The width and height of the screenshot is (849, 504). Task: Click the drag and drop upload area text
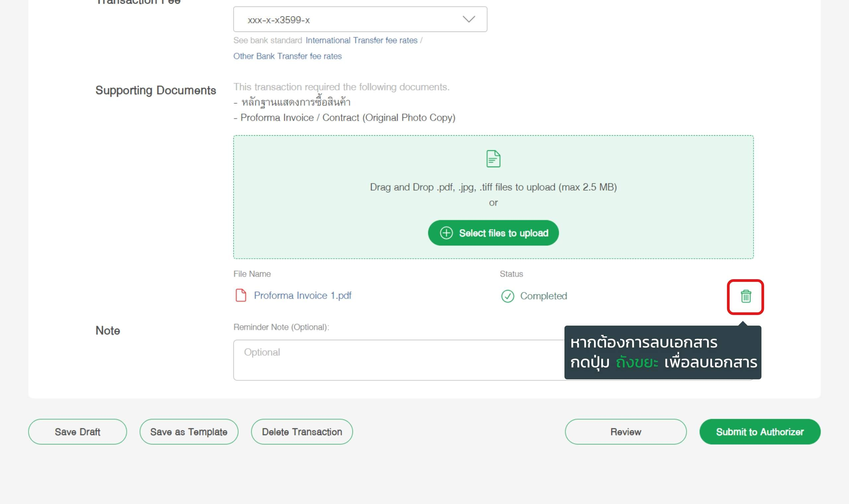[493, 187]
